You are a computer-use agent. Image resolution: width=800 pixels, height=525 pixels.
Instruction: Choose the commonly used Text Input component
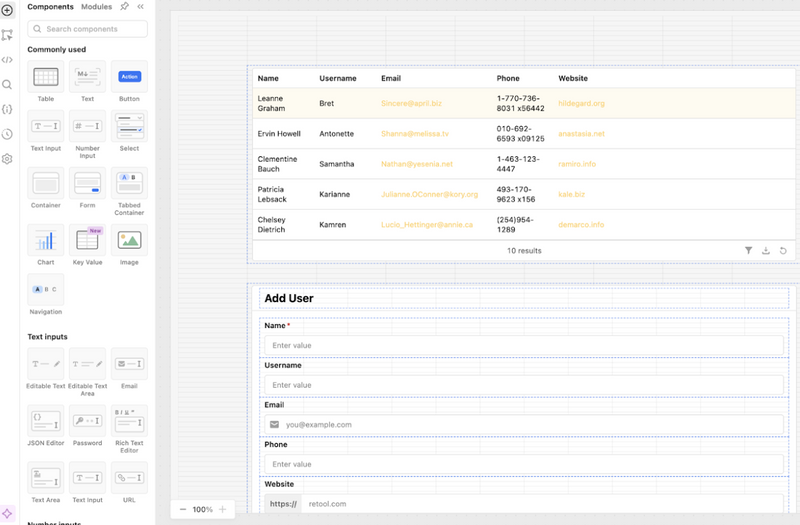coord(45,131)
